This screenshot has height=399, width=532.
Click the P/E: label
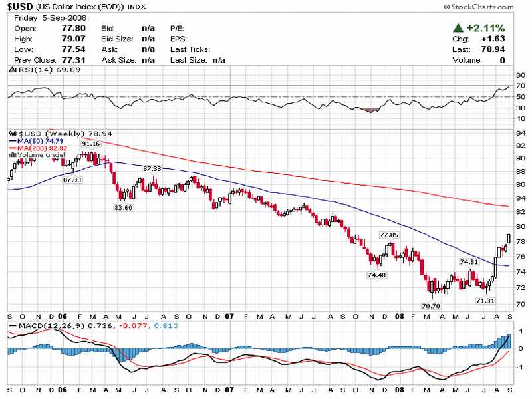177,28
